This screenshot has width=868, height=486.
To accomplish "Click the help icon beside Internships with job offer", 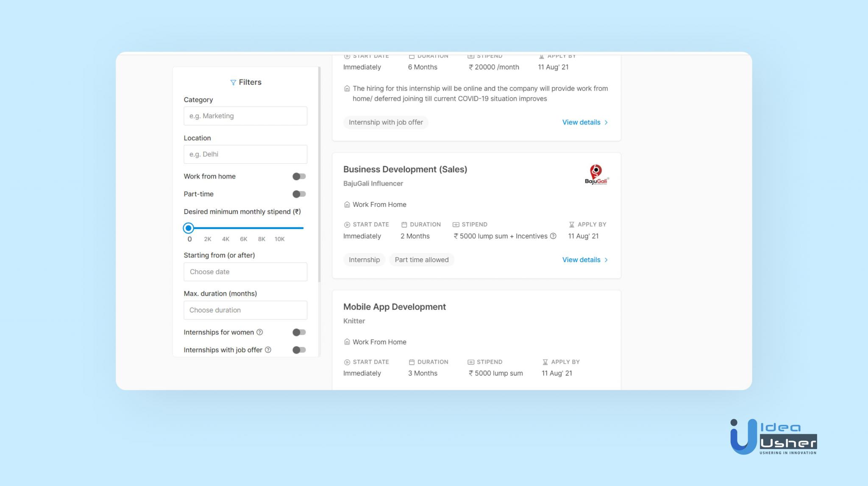I will pyautogui.click(x=268, y=350).
